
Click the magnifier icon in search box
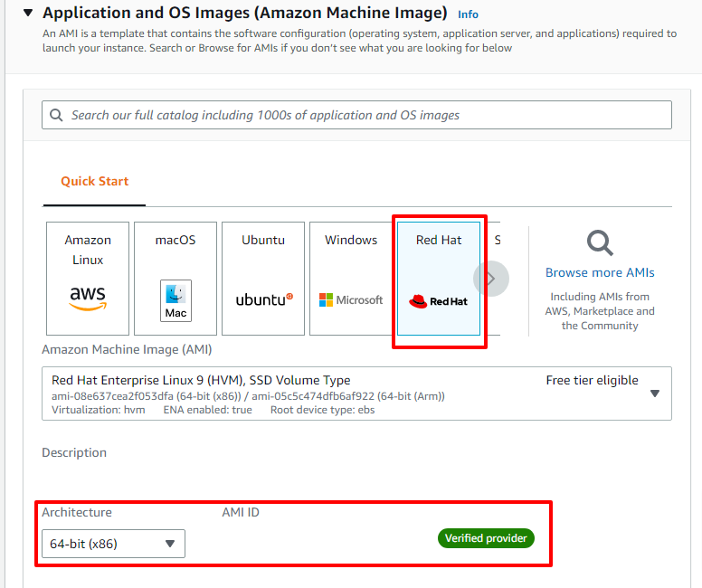(56, 115)
